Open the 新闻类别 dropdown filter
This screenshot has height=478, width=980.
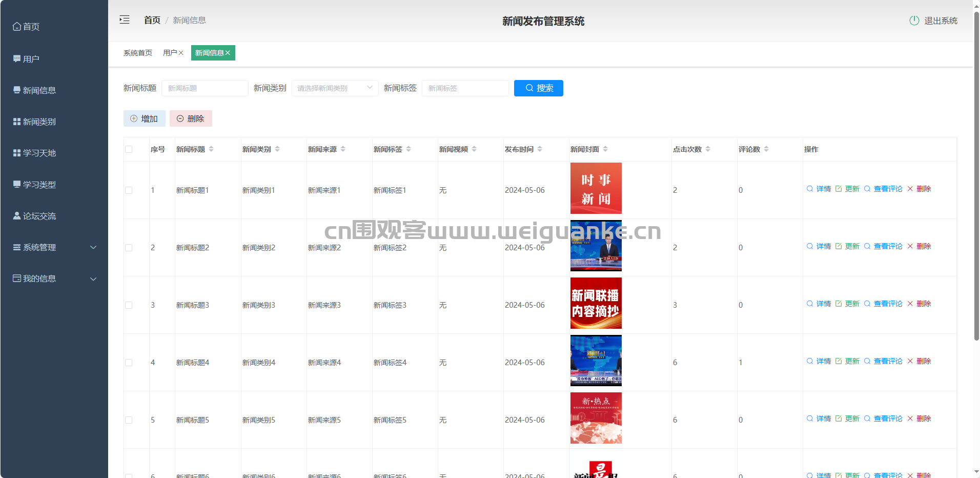click(335, 88)
